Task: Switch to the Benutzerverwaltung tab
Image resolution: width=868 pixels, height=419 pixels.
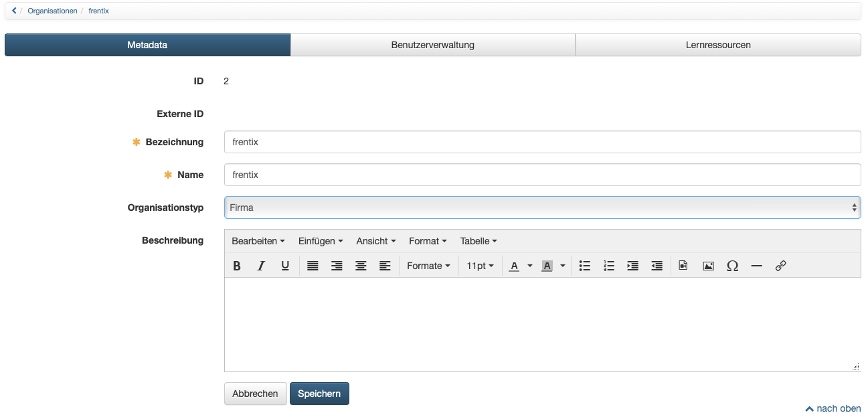Action: pos(433,45)
